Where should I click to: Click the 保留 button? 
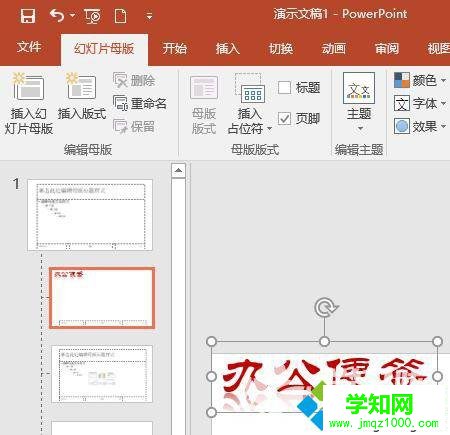click(134, 126)
